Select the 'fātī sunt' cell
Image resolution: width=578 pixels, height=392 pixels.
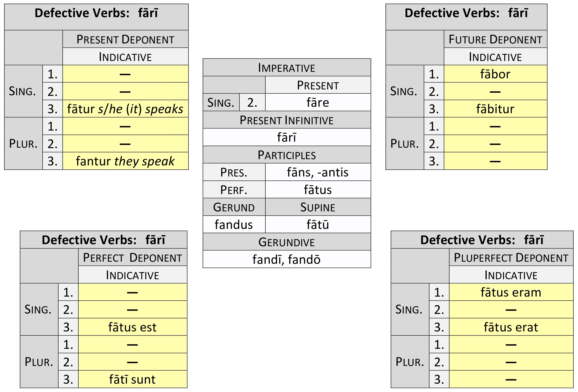point(132,379)
